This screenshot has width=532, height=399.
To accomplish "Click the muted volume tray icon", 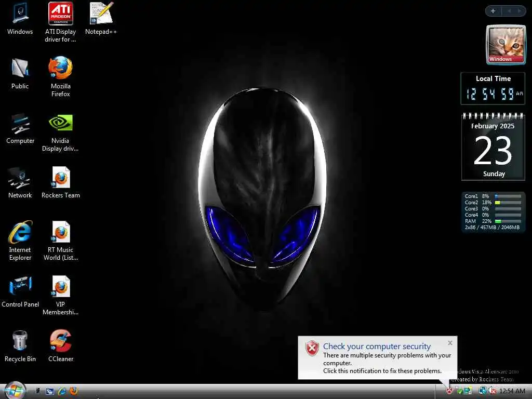I will [x=493, y=391].
